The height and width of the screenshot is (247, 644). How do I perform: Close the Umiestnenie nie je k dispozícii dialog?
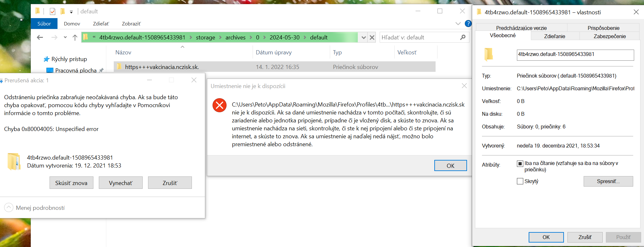pos(464,86)
